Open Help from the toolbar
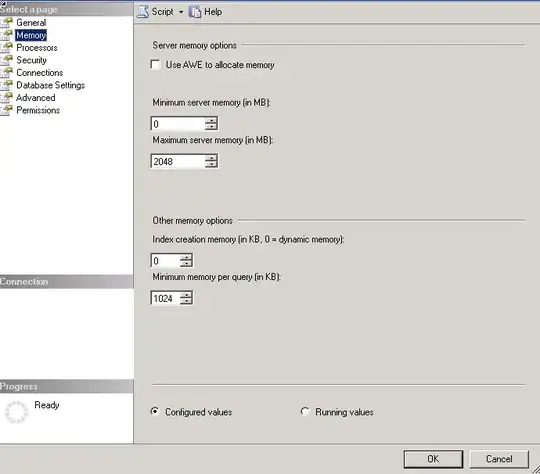This screenshot has width=540, height=474. point(213,12)
